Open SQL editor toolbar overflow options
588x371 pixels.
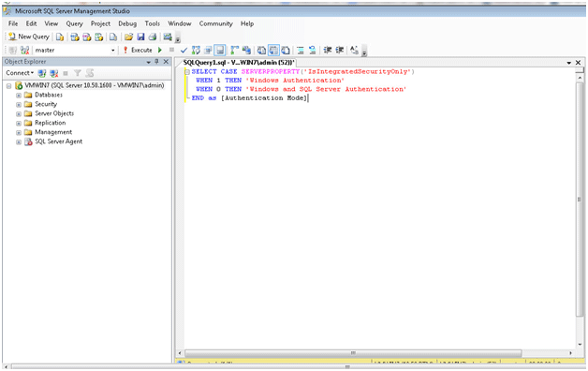364,51
